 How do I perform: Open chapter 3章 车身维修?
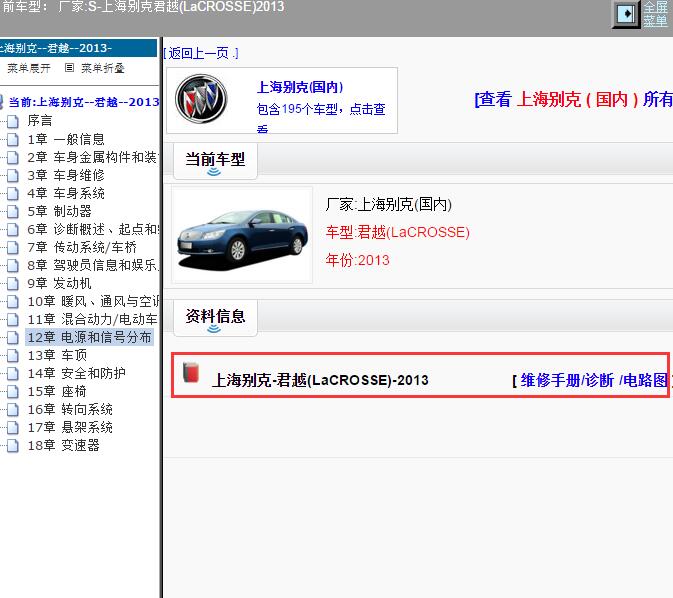pyautogui.click(x=66, y=175)
